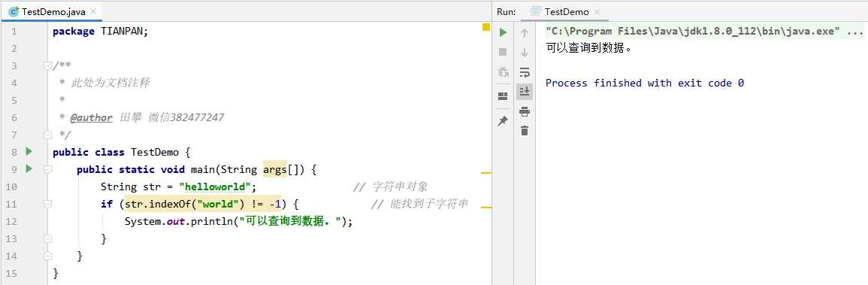This screenshot has width=868, height=285.
Task: Click the '此处为文档注释' comment text
Action: coord(110,83)
